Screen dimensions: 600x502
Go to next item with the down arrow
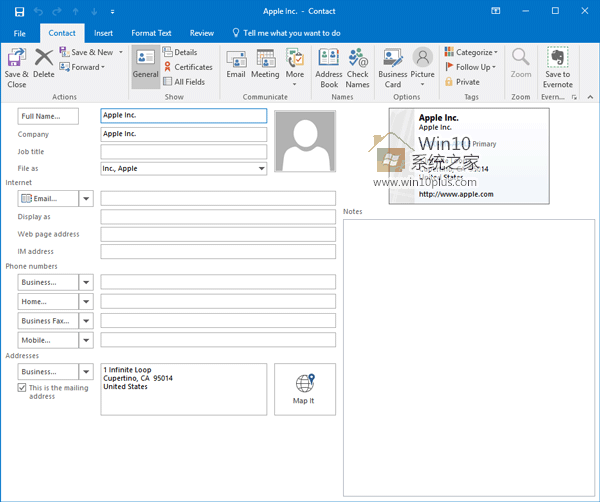94,11
